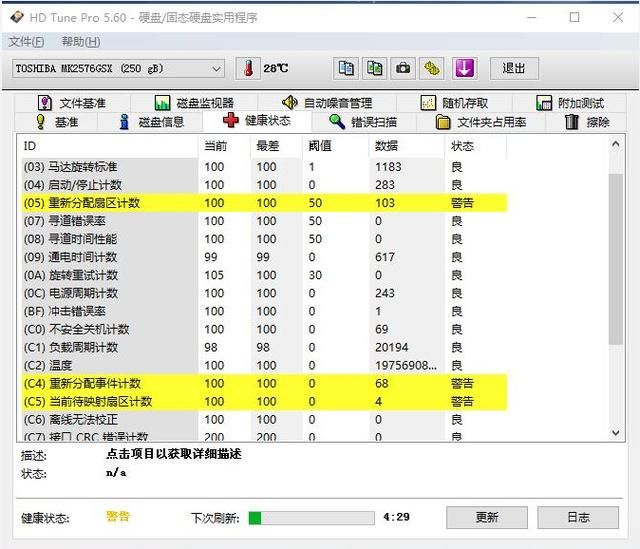Select row (03) 马达旋转标准

264,167
